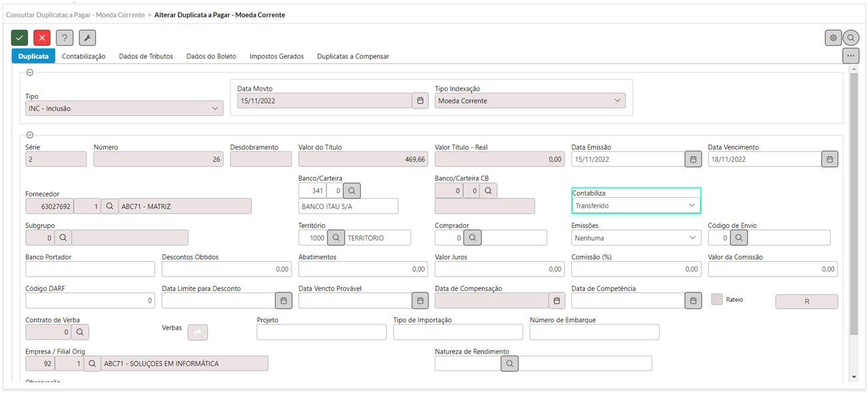Look up Contrato de Verba with the magnifier

pos(80,332)
